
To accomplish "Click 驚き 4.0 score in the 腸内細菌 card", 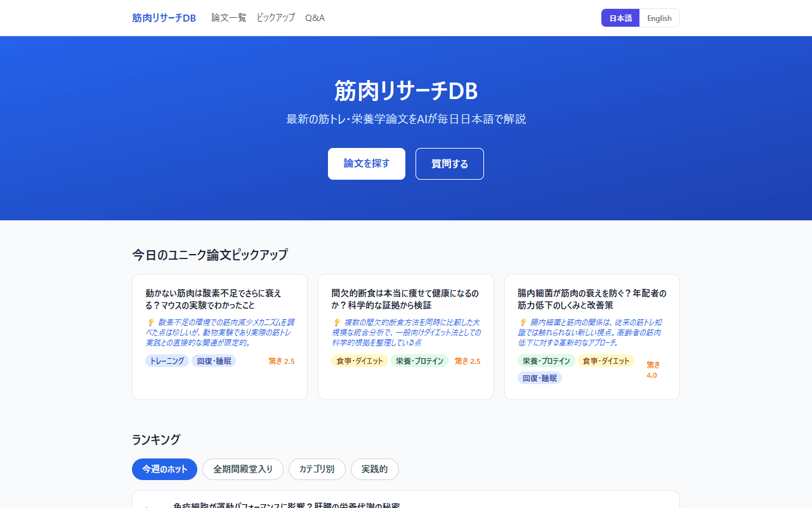I will pos(653,370).
